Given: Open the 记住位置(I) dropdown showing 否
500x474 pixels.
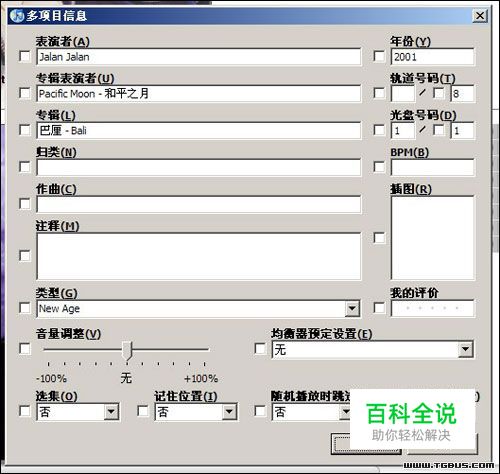Looking at the screenshot, I should point(229,412).
